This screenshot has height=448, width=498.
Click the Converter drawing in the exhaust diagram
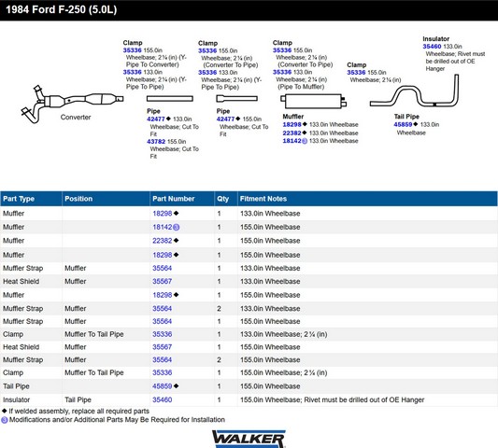(x=72, y=104)
